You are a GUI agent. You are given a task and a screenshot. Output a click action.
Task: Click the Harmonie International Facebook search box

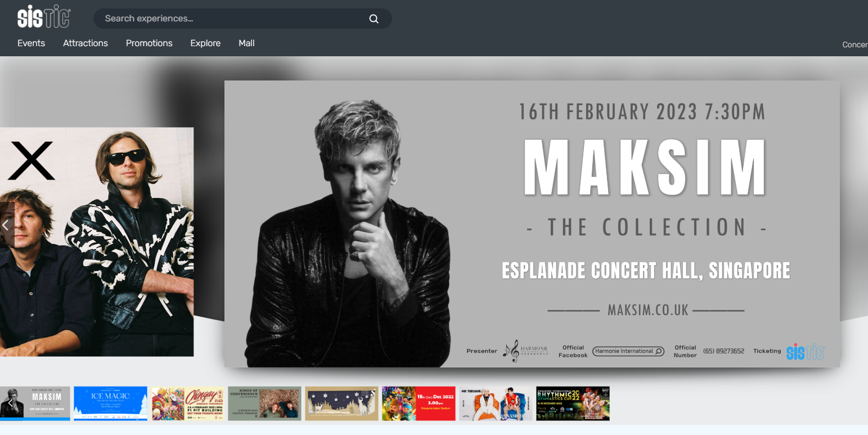628,351
